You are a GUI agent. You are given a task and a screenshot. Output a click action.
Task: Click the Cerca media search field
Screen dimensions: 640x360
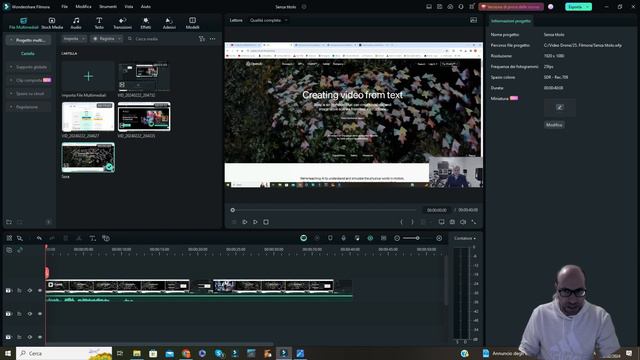click(x=159, y=39)
